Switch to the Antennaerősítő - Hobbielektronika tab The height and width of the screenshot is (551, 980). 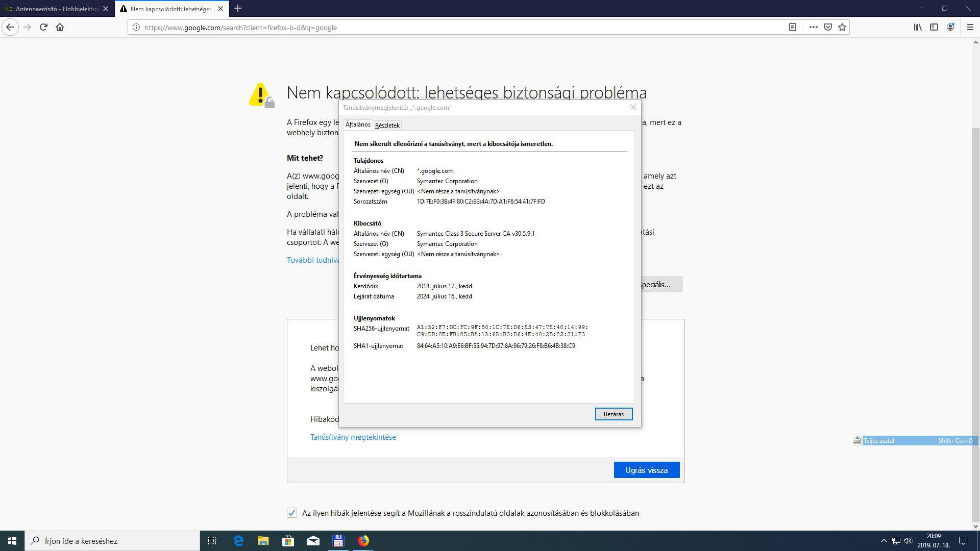(57, 9)
